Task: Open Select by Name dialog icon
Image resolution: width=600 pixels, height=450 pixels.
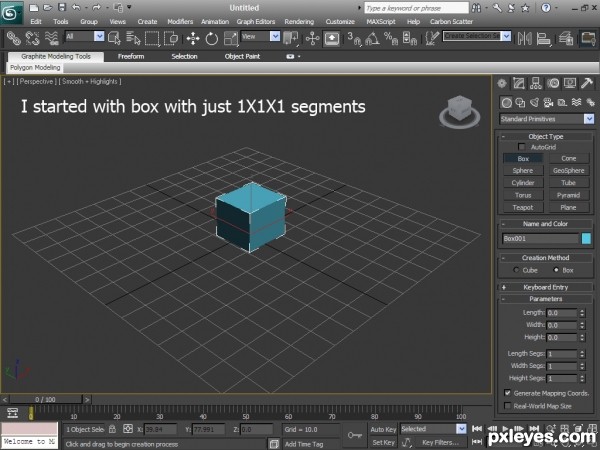Action: click(x=133, y=38)
